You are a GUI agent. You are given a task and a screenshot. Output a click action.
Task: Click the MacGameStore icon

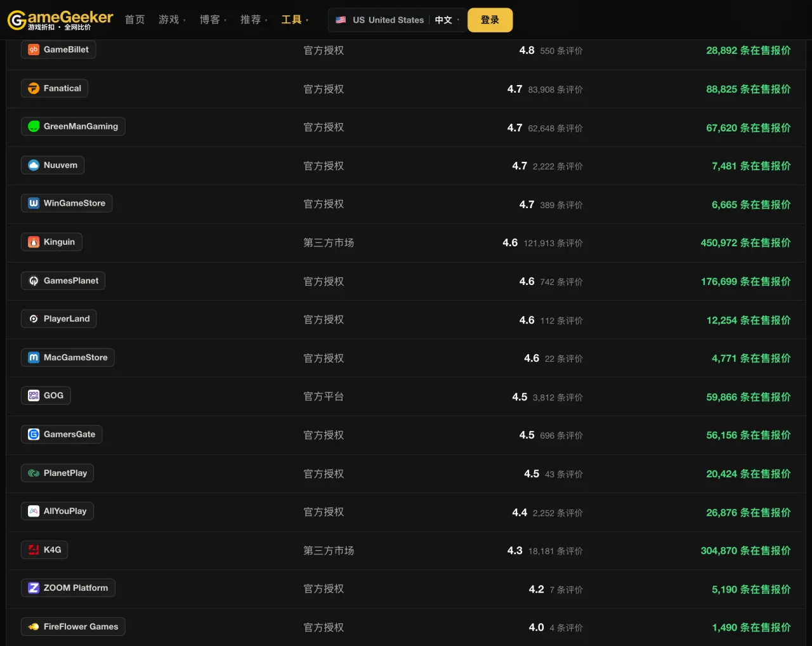point(34,357)
